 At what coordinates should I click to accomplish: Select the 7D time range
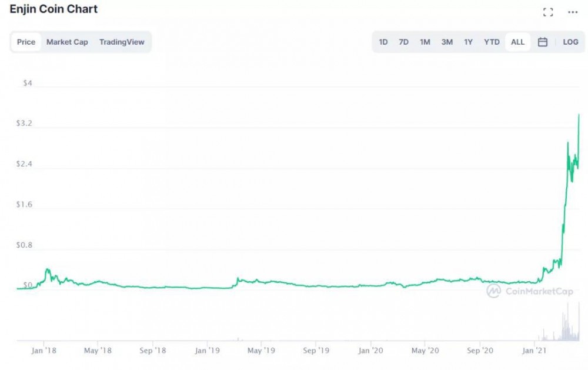(404, 42)
